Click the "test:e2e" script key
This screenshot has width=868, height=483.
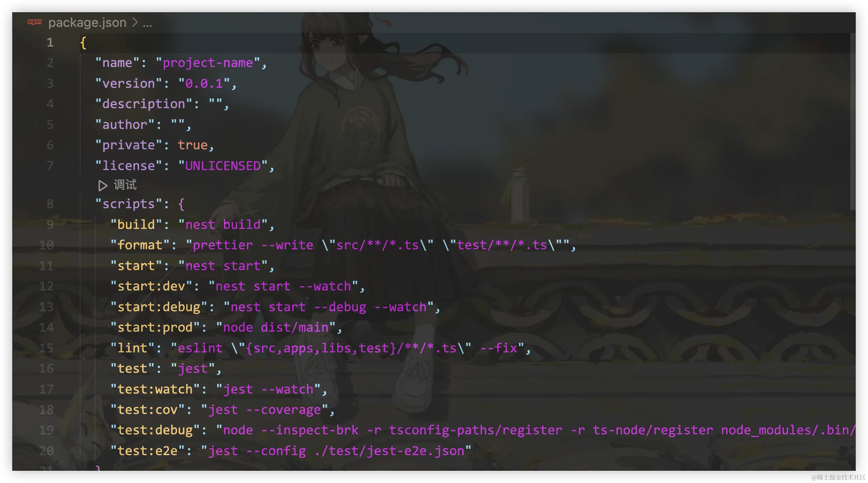pyautogui.click(x=147, y=451)
